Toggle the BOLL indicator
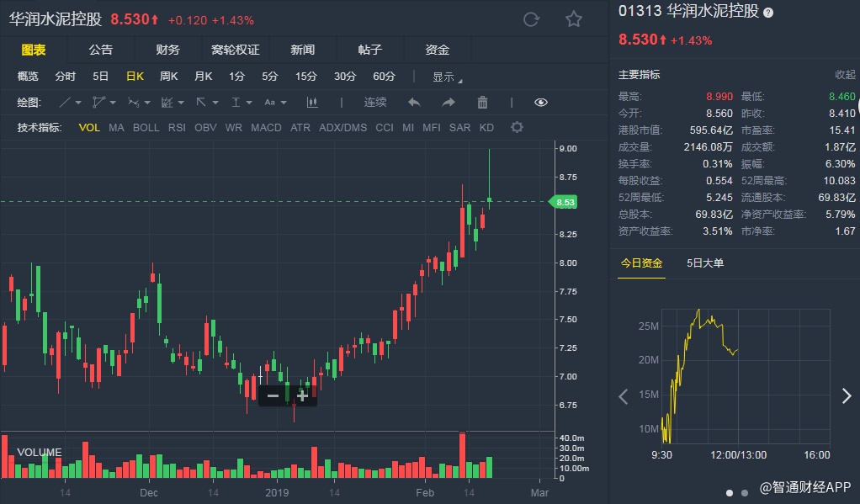Image resolution: width=860 pixels, height=504 pixels. coord(146,128)
